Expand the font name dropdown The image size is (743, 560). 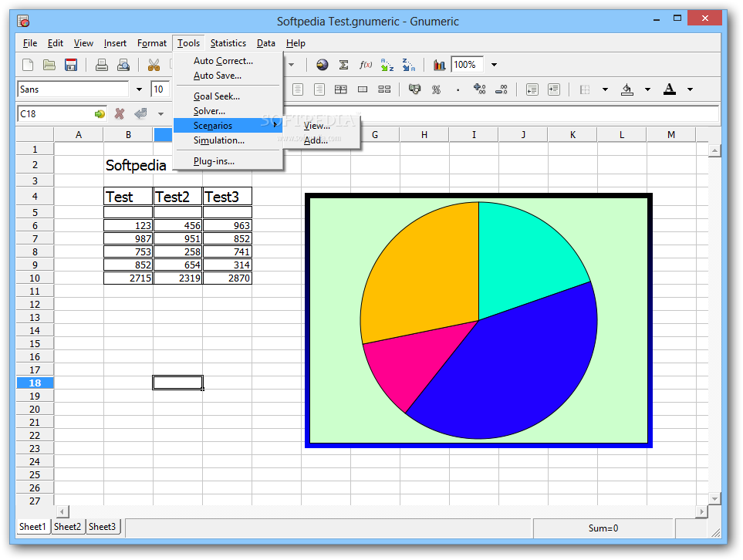[140, 89]
